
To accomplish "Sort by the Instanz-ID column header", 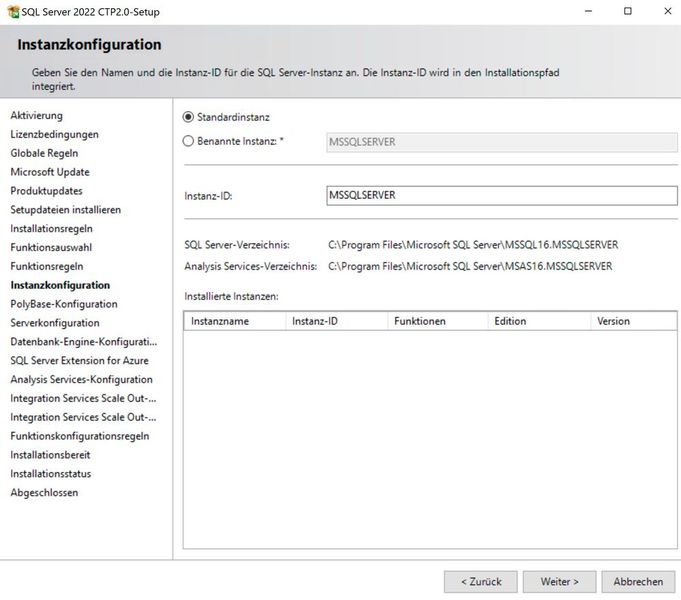I will 337,321.
